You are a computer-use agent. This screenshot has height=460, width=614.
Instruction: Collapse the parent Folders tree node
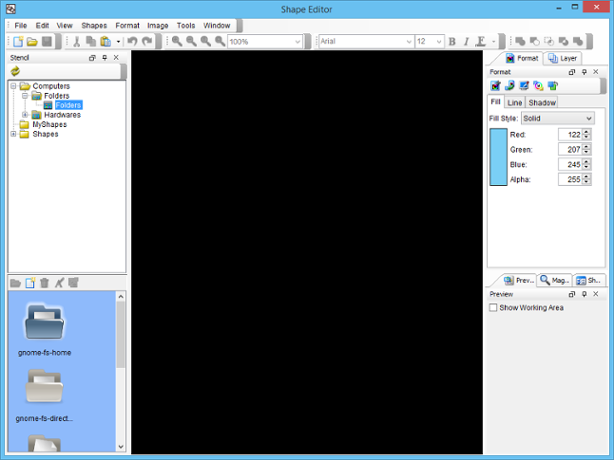tap(25, 96)
